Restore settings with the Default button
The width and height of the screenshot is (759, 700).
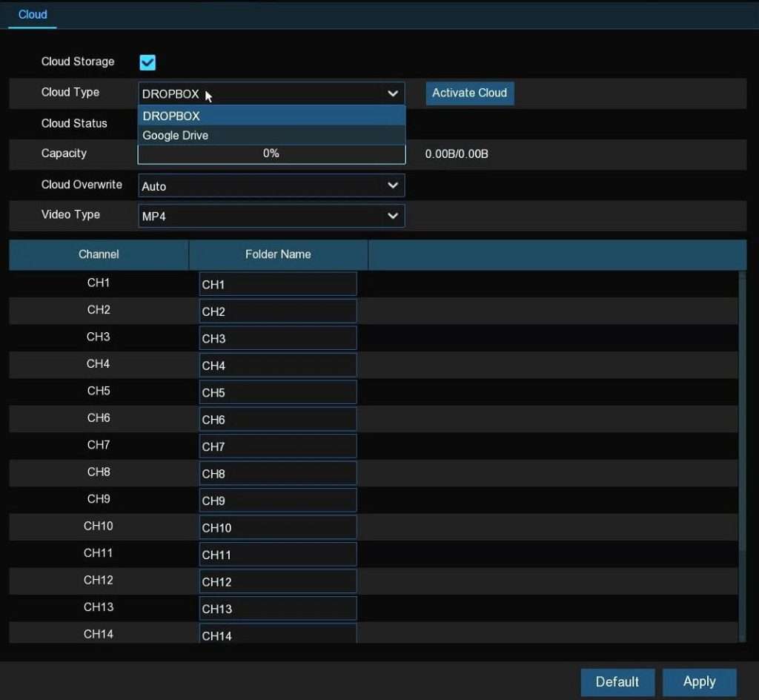point(617,681)
